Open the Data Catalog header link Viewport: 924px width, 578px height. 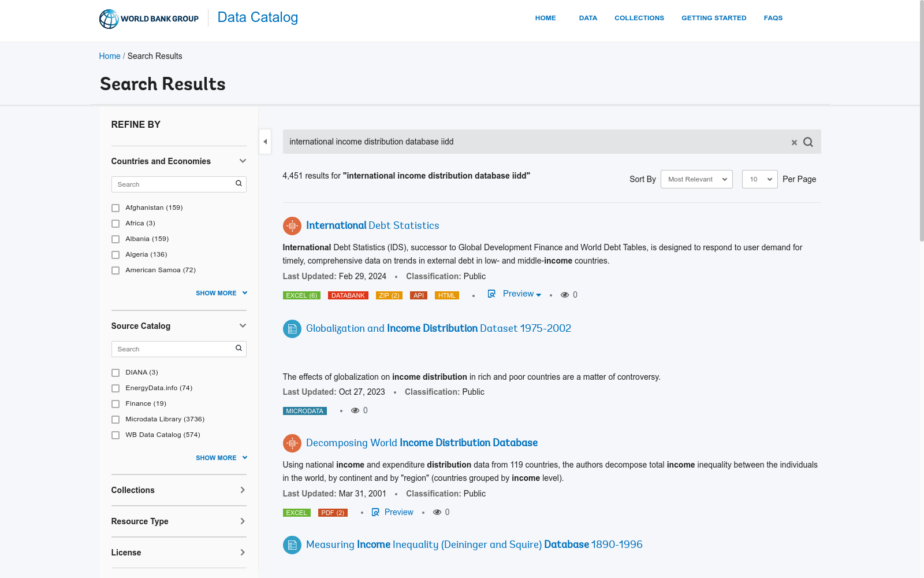point(258,17)
